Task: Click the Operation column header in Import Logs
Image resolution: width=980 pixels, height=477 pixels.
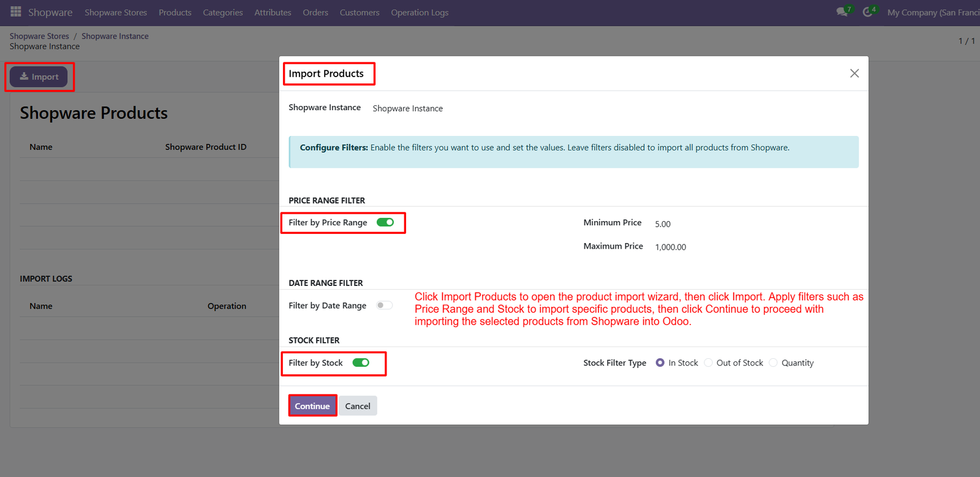Action: click(227, 306)
